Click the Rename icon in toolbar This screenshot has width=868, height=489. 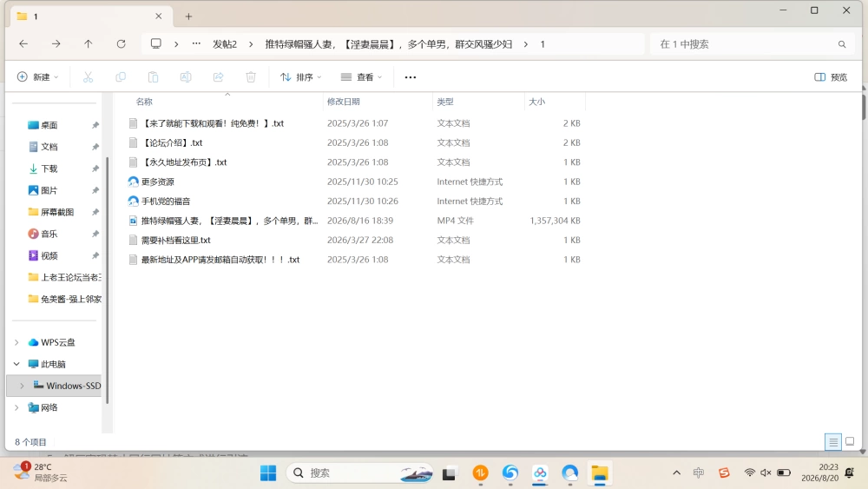pyautogui.click(x=186, y=77)
